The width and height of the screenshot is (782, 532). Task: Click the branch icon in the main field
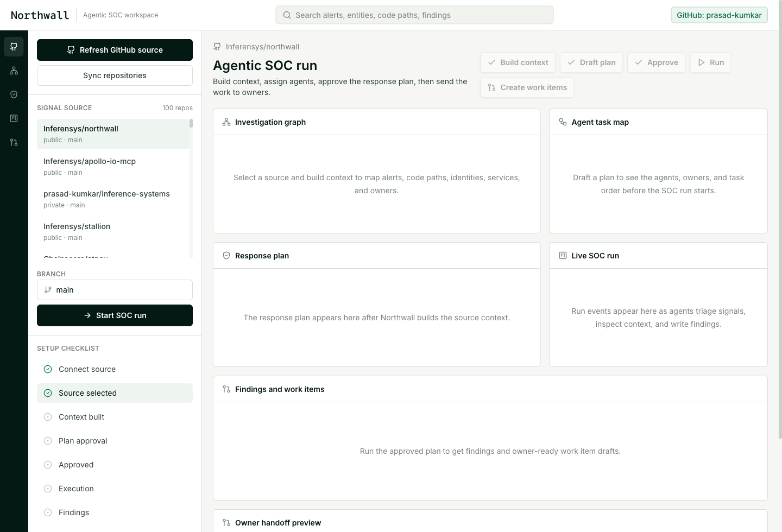pos(48,290)
